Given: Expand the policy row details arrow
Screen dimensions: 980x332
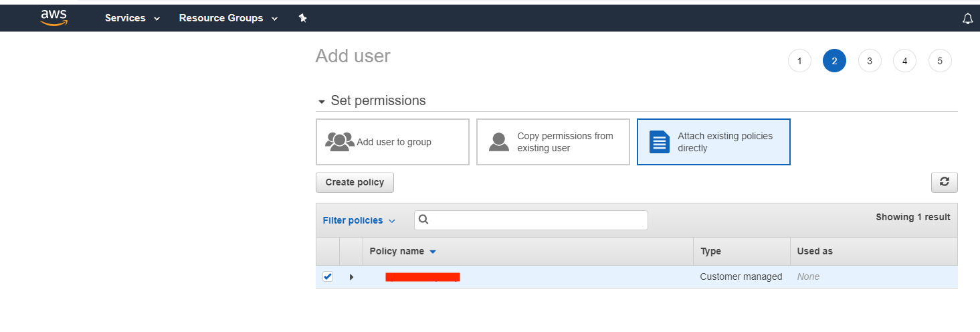Looking at the screenshot, I should coord(351,276).
